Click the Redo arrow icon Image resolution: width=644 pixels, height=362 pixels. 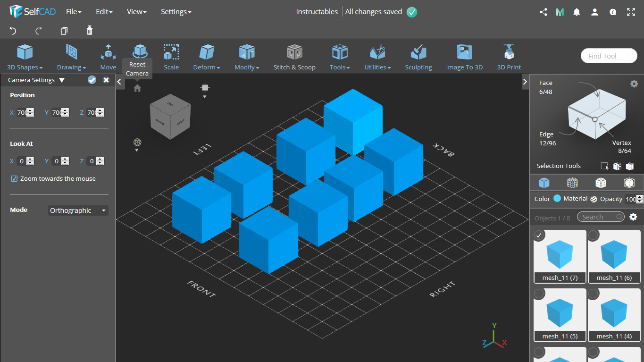click(39, 31)
